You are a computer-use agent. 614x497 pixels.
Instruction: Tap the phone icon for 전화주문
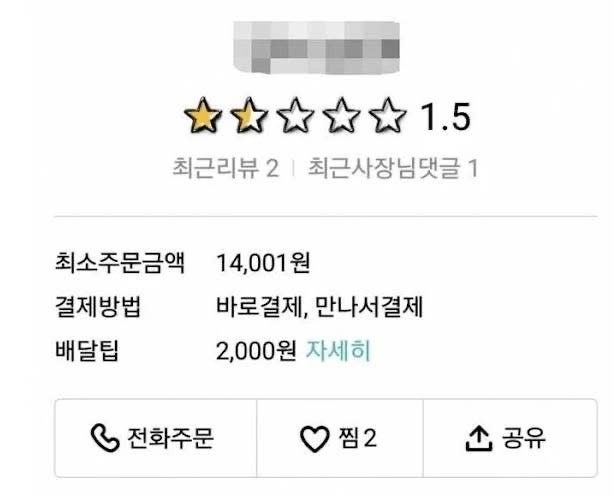tap(105, 438)
